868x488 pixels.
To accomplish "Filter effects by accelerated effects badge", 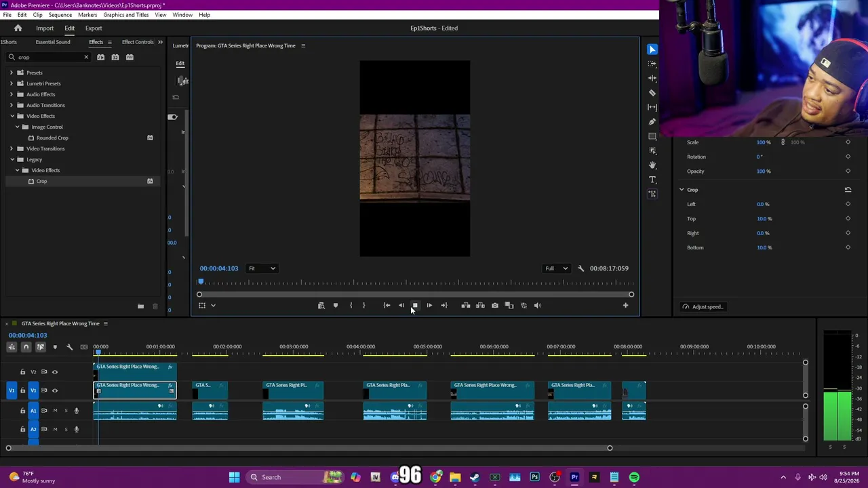I will (x=101, y=57).
